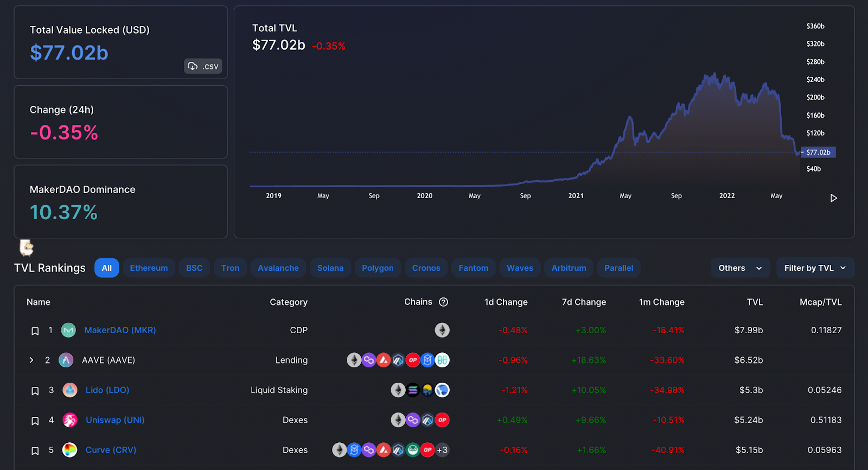Select the All chains tab

pos(107,268)
